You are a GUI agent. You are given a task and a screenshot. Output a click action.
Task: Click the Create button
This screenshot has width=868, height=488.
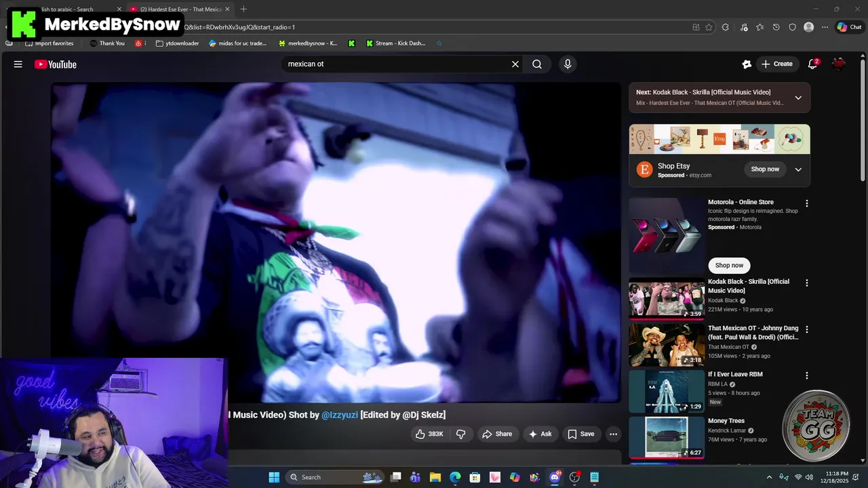[777, 64]
